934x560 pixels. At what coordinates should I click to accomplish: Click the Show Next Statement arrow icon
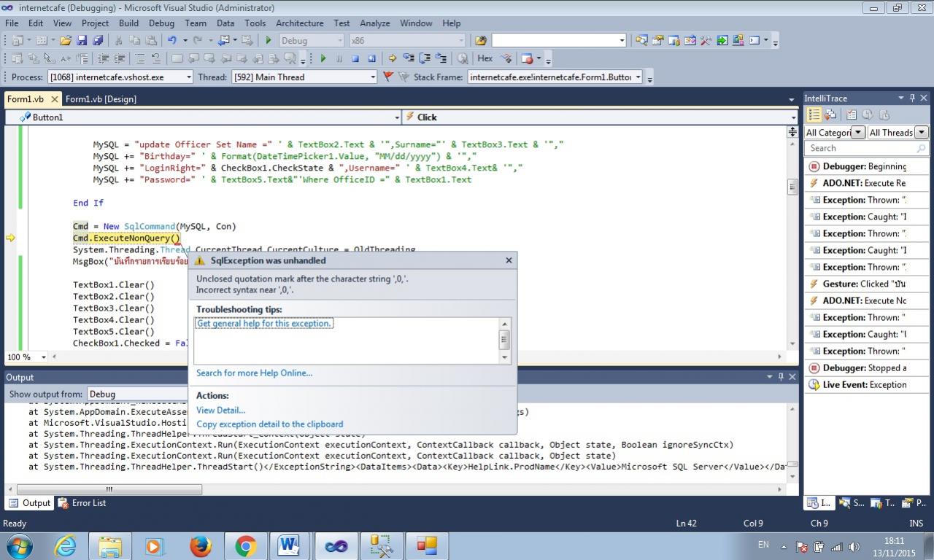[x=392, y=58]
